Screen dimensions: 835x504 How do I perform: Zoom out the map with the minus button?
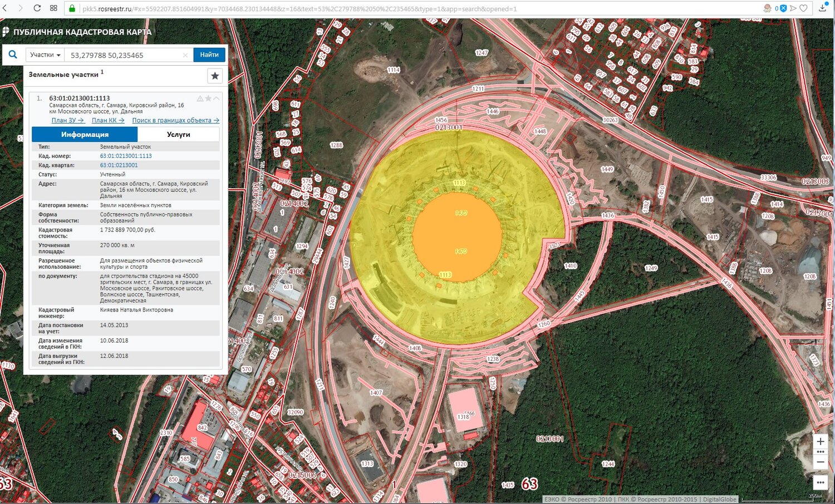(x=821, y=462)
